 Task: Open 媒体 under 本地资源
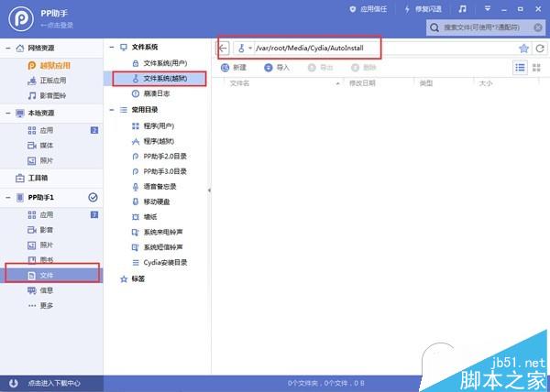pos(40,146)
